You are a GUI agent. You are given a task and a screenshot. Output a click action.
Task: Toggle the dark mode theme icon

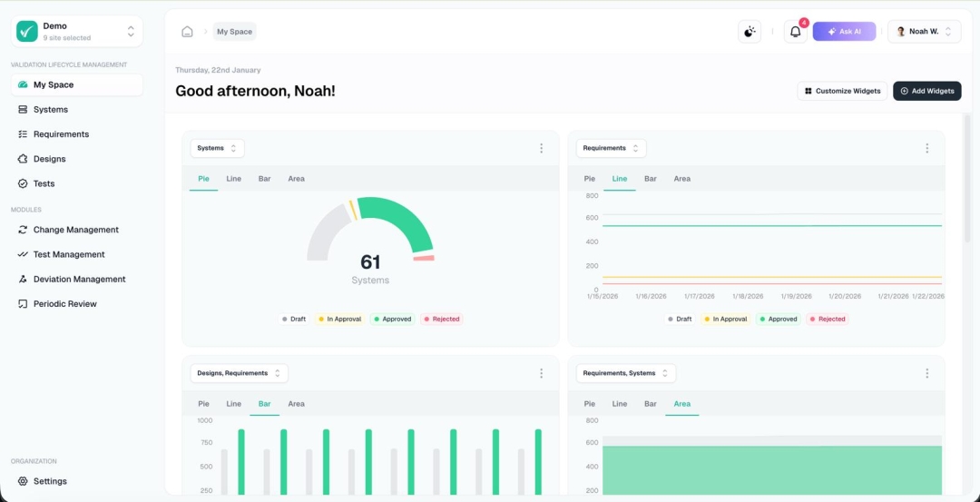tap(749, 32)
